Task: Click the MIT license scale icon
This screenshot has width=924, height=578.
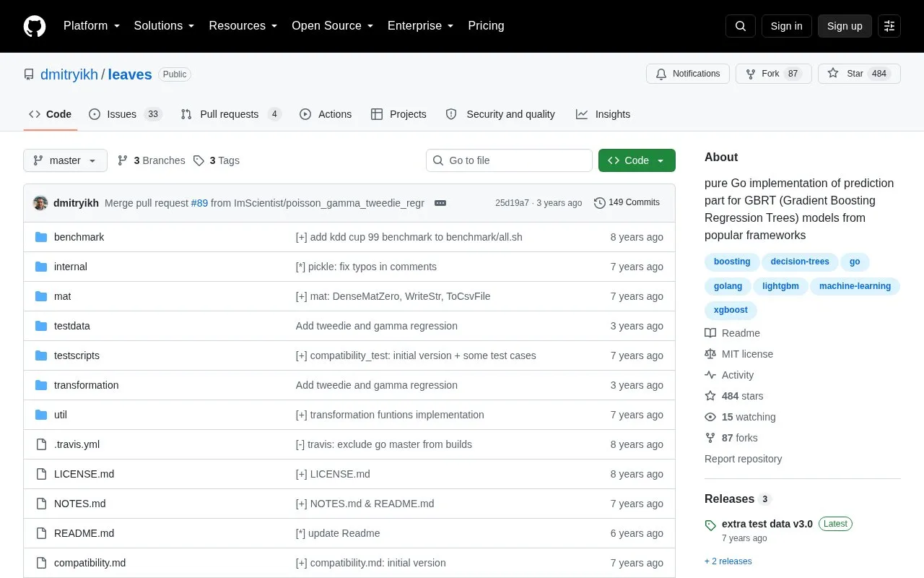Action: coord(710,354)
